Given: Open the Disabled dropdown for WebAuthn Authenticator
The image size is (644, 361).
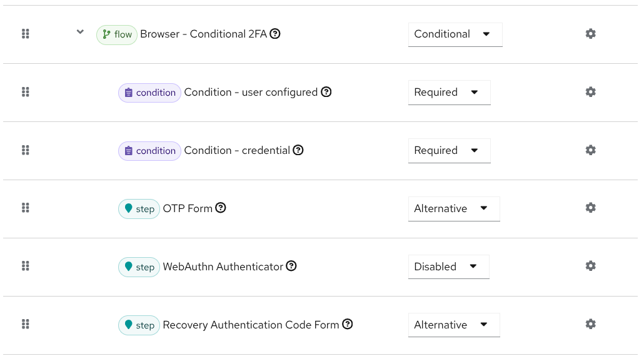Looking at the screenshot, I should [x=448, y=267].
